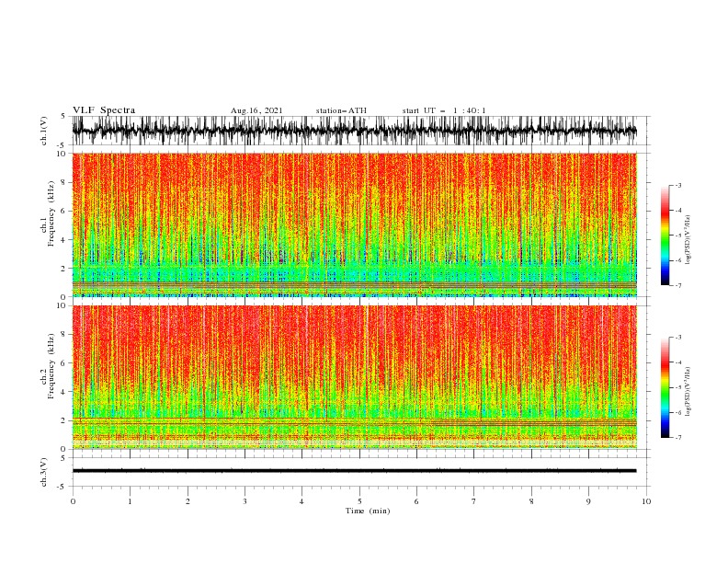
Task: Click the ch.2 PSD color bar
Action: point(665,387)
